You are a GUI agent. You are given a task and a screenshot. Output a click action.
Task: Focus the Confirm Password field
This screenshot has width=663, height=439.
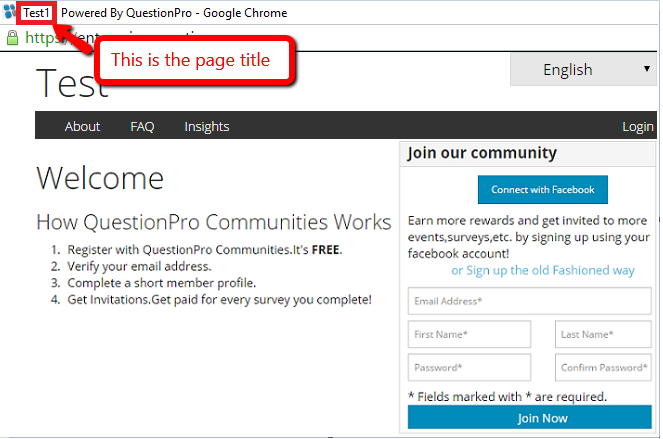click(x=603, y=368)
